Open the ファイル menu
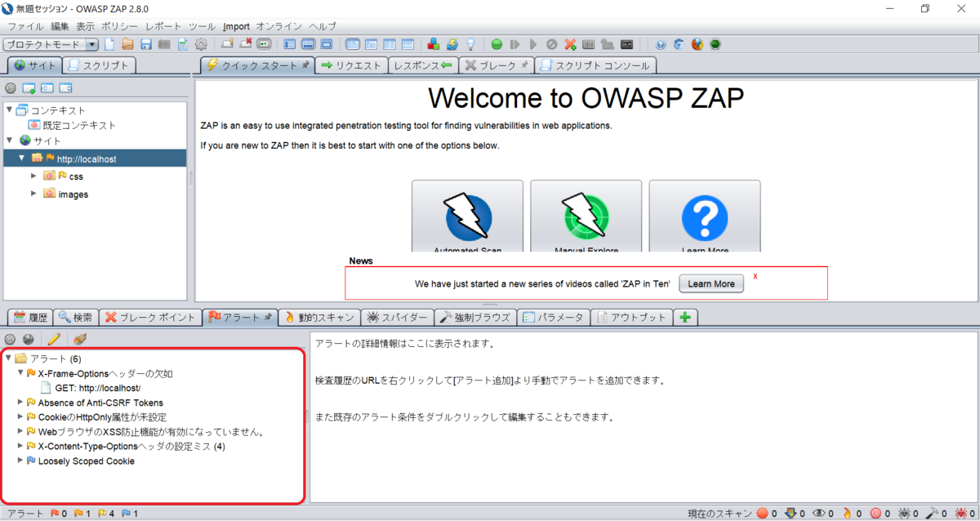The width and height of the screenshot is (980, 521). [24, 26]
